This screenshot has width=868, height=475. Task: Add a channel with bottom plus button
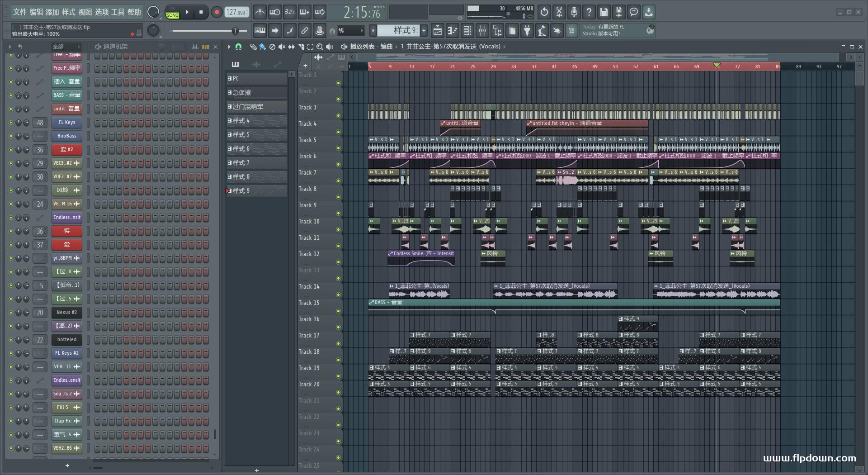[67, 465]
